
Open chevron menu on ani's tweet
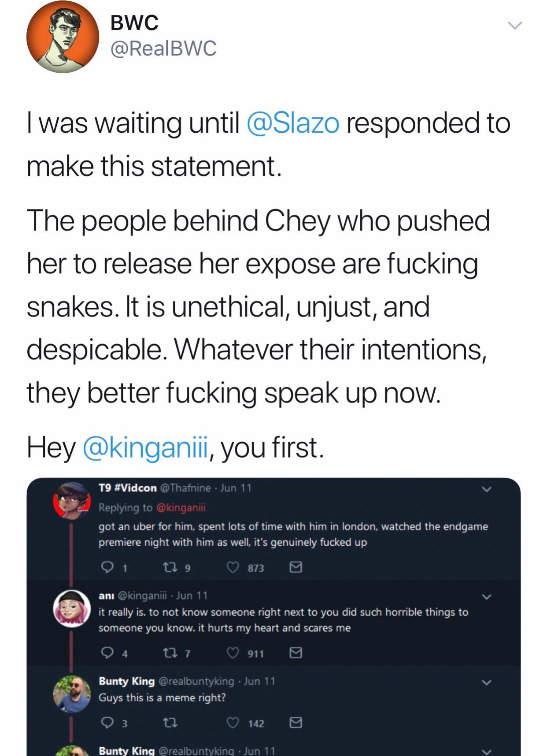[486, 597]
